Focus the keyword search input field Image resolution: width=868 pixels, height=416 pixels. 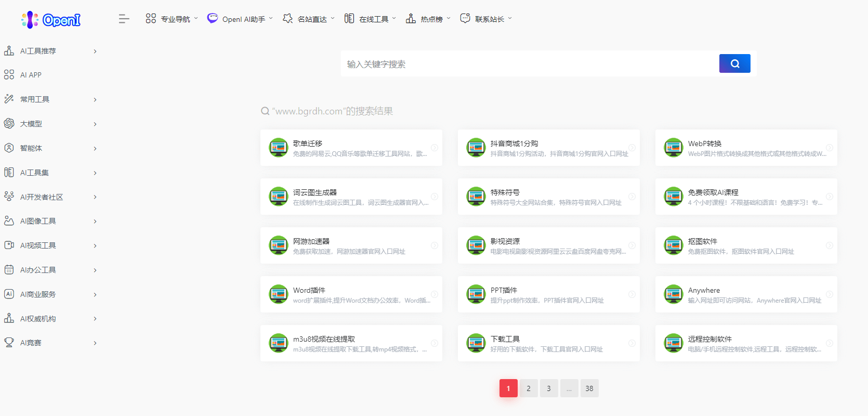tap(530, 64)
